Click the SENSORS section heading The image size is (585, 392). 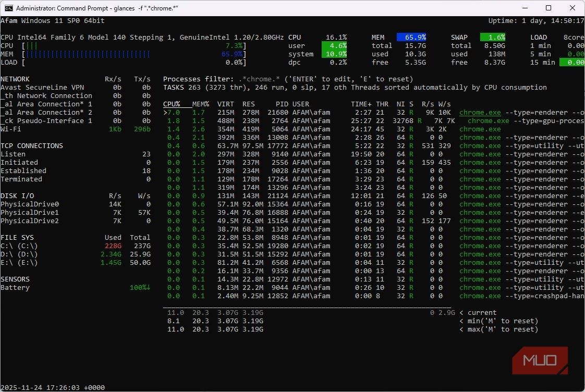pyautogui.click(x=15, y=279)
